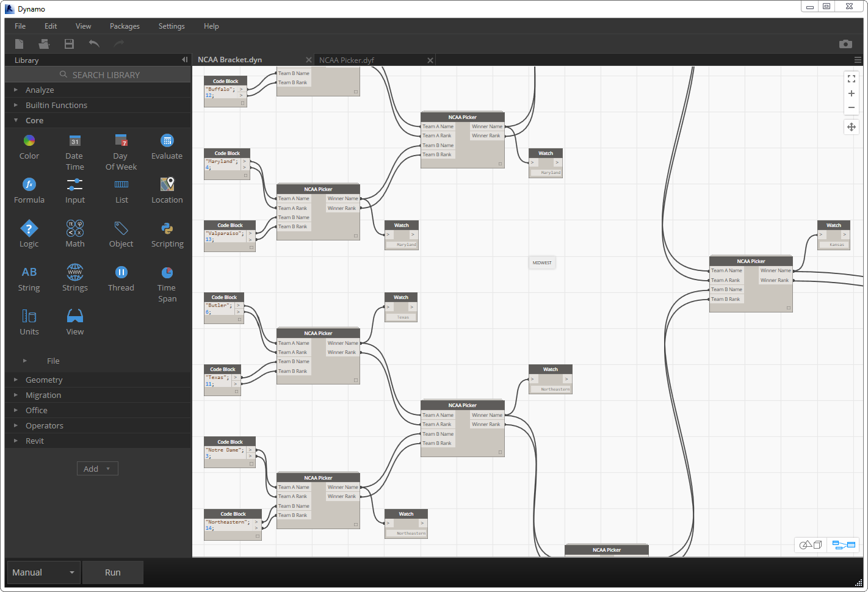The height and width of the screenshot is (592, 868).
Task: Click the zoom to fit icon
Action: coord(852,79)
